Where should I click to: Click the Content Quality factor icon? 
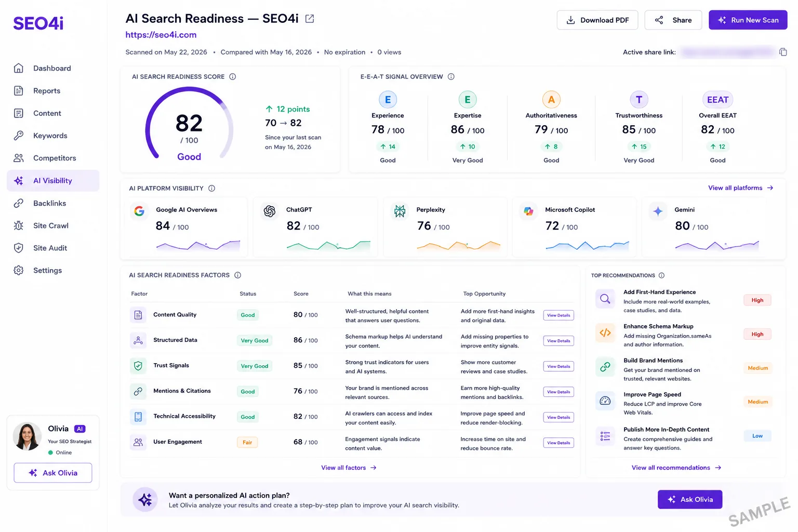pyautogui.click(x=138, y=315)
